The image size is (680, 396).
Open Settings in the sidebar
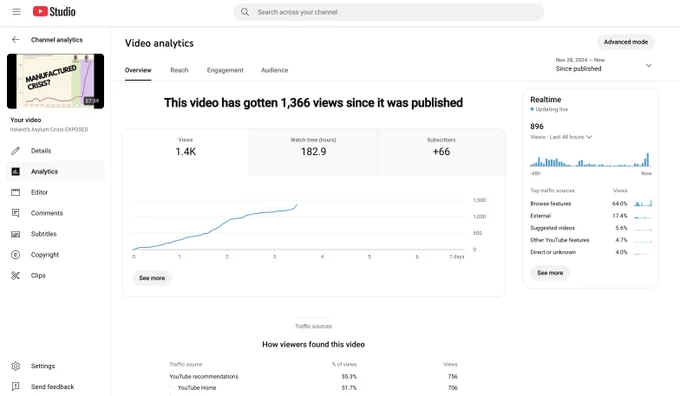(56, 366)
